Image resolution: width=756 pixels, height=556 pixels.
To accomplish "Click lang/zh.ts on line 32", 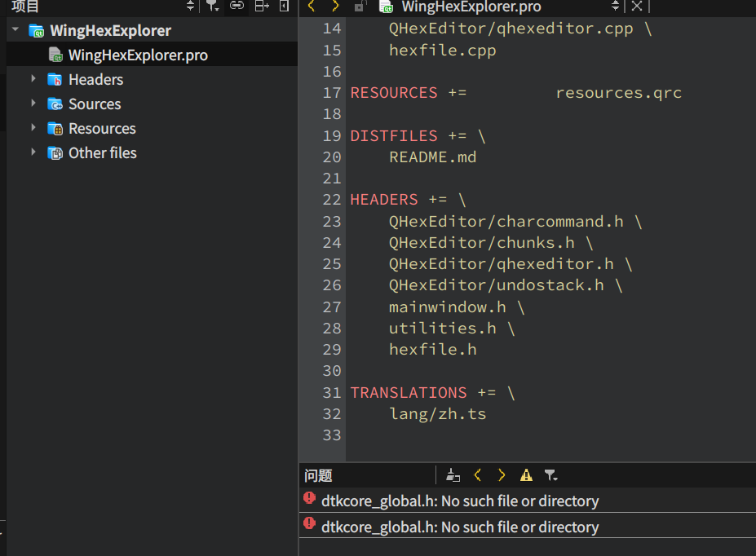I will (438, 414).
